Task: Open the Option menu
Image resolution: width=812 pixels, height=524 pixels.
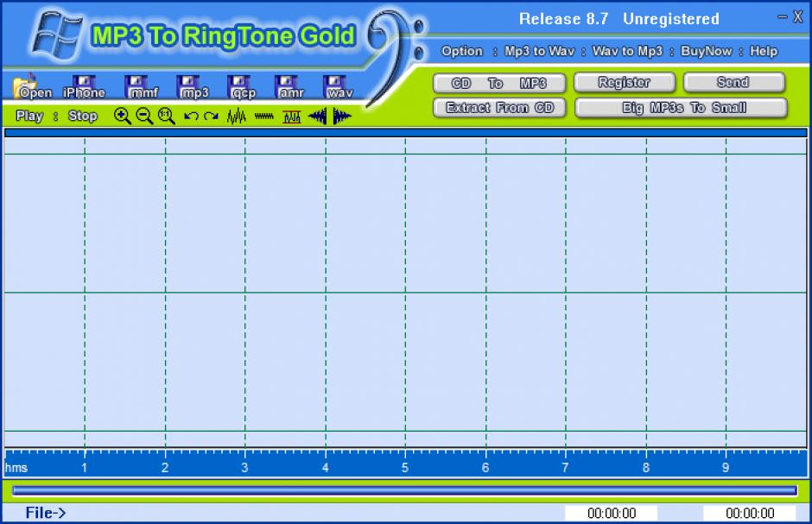Action: point(462,51)
